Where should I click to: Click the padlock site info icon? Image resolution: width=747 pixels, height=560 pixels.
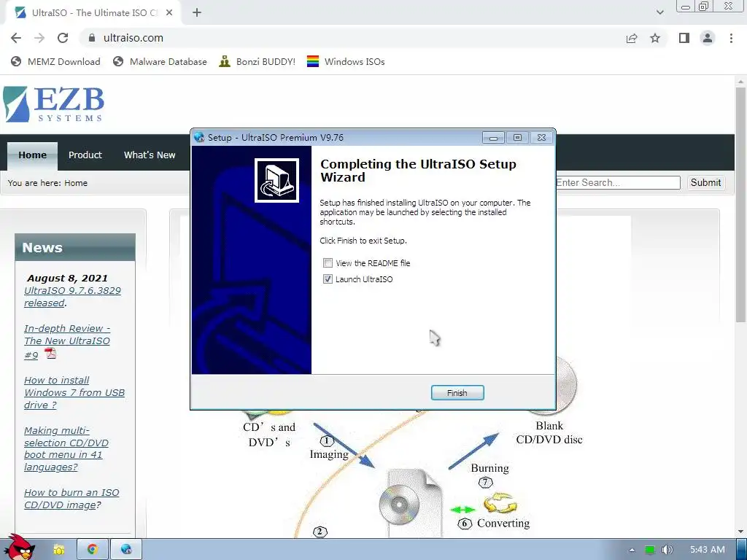pyautogui.click(x=92, y=38)
